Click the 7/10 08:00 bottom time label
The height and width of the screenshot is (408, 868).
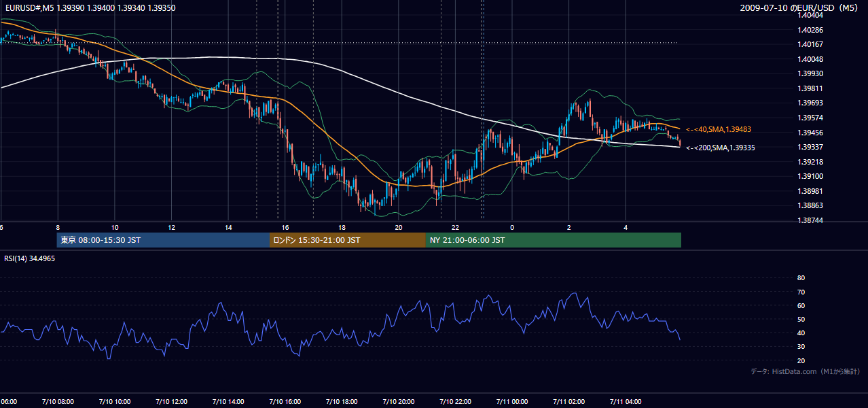coord(58,401)
